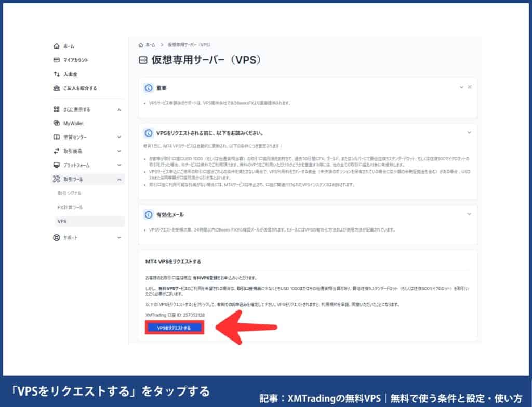
Task: Collapse the 取引ツール sidebar chevron
Action: pos(119,180)
